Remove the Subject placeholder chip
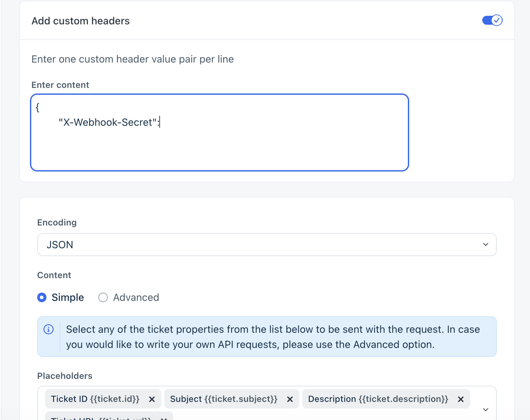Screen dimensions: 530x420 [x=290, y=399]
